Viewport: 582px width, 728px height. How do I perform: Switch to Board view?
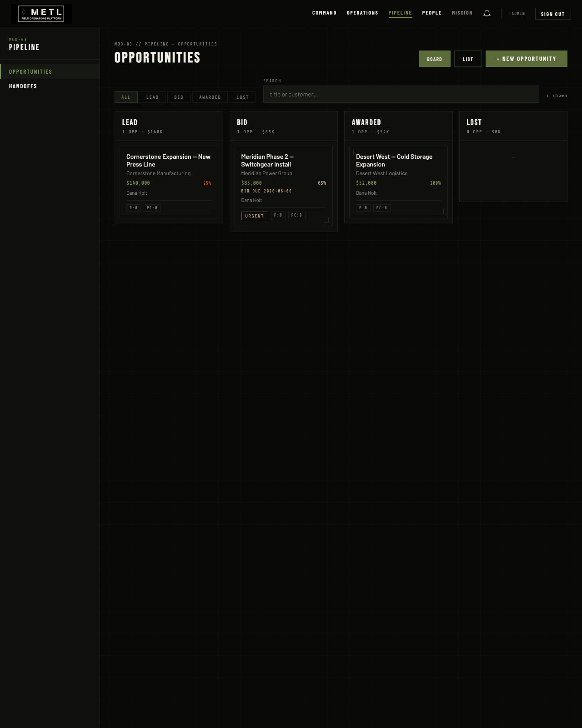point(435,59)
